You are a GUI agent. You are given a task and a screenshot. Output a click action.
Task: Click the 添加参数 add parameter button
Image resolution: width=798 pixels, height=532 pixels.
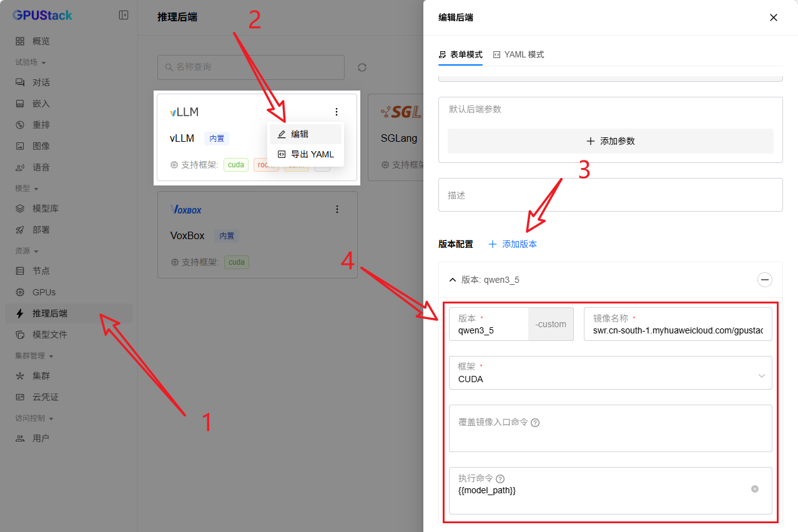[610, 141]
